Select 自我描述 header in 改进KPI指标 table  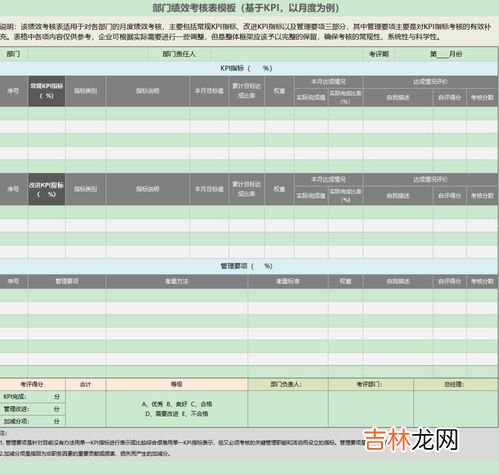pos(398,196)
